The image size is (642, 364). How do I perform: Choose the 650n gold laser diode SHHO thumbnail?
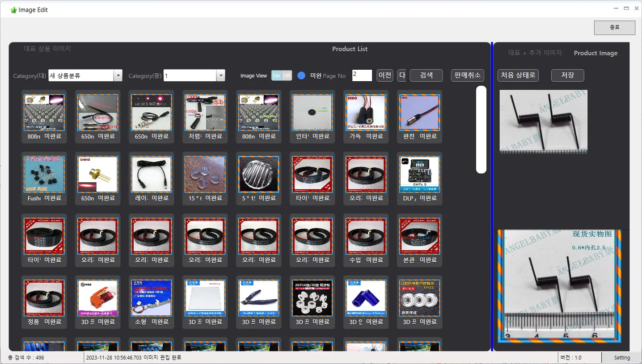[97, 174]
